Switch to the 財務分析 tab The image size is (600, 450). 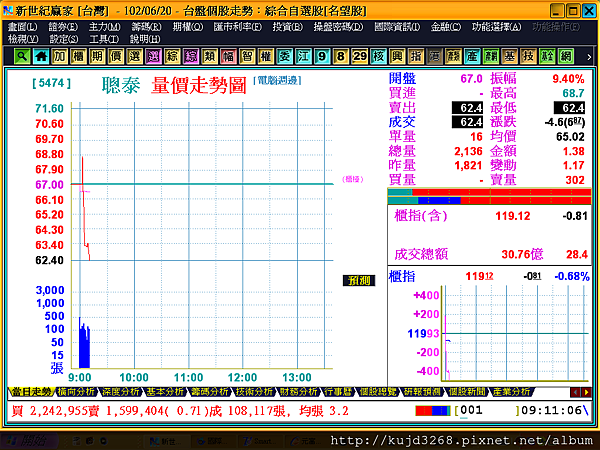tap(299, 392)
